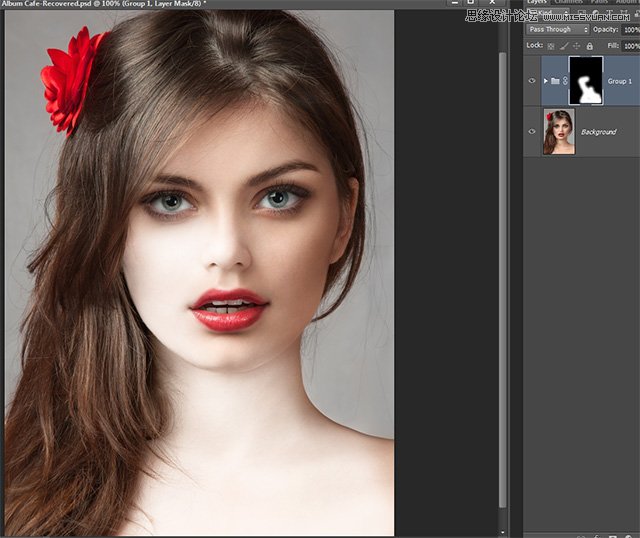Toggle the lock image pixels brush icon
The height and width of the screenshot is (538, 640).
[x=564, y=46]
